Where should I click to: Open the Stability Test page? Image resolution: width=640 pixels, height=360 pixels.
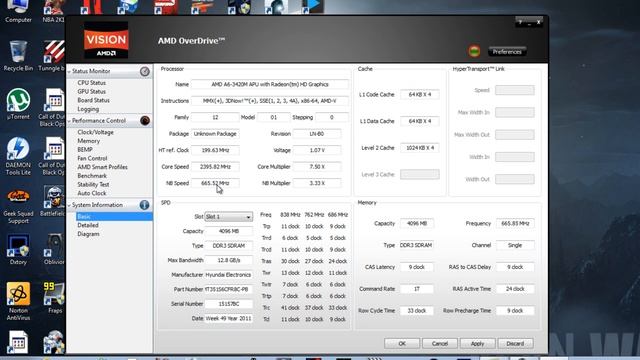pyautogui.click(x=93, y=184)
